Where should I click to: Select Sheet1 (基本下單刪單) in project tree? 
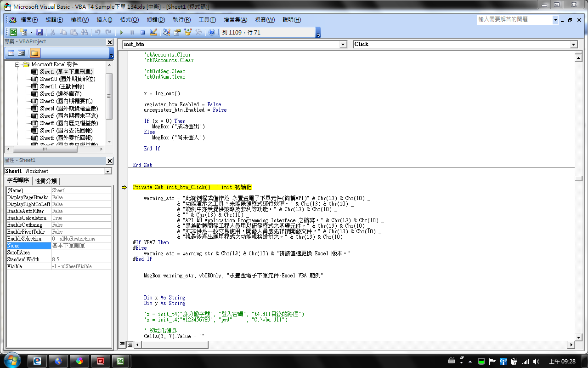(x=66, y=72)
